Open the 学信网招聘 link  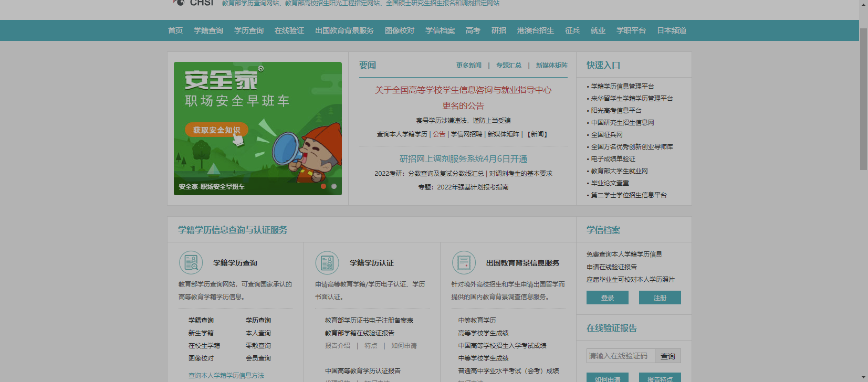pos(466,134)
